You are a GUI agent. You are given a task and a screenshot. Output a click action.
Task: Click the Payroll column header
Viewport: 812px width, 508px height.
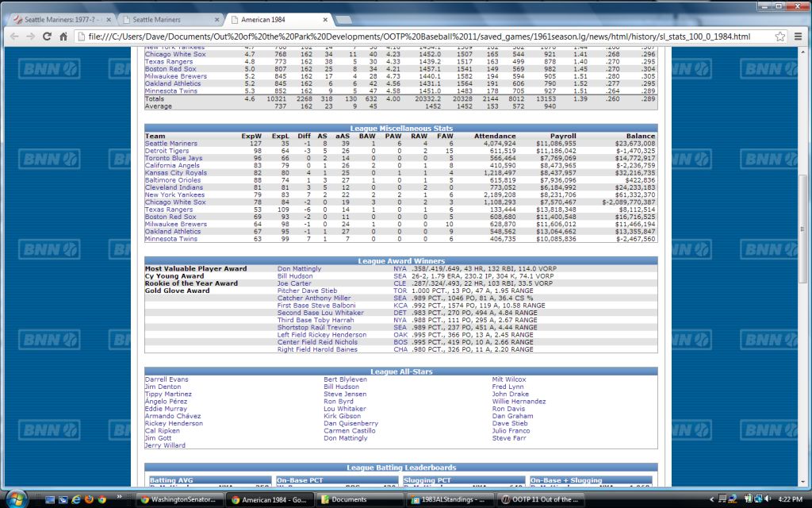point(563,136)
